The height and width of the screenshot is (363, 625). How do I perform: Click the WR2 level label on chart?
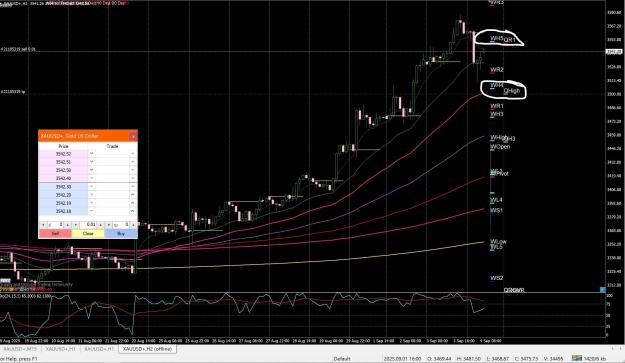pos(497,70)
